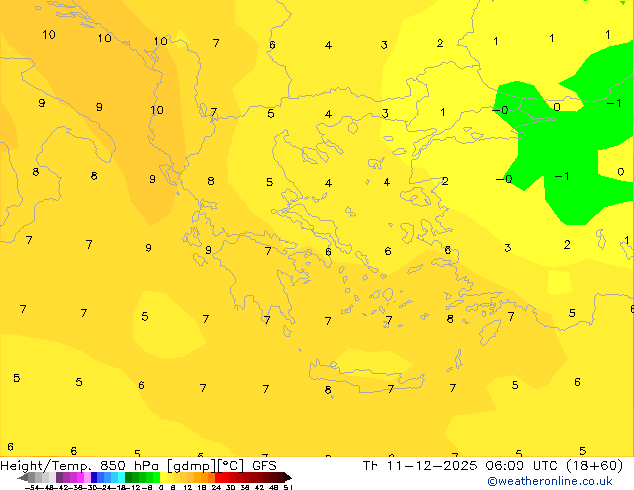Click the bright yellow legend swatch at 0
This screenshot has width=634, height=490.
[x=163, y=477]
